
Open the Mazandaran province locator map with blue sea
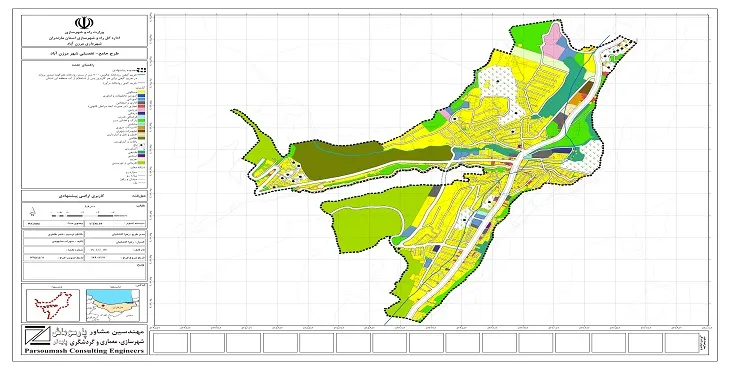(113, 304)
